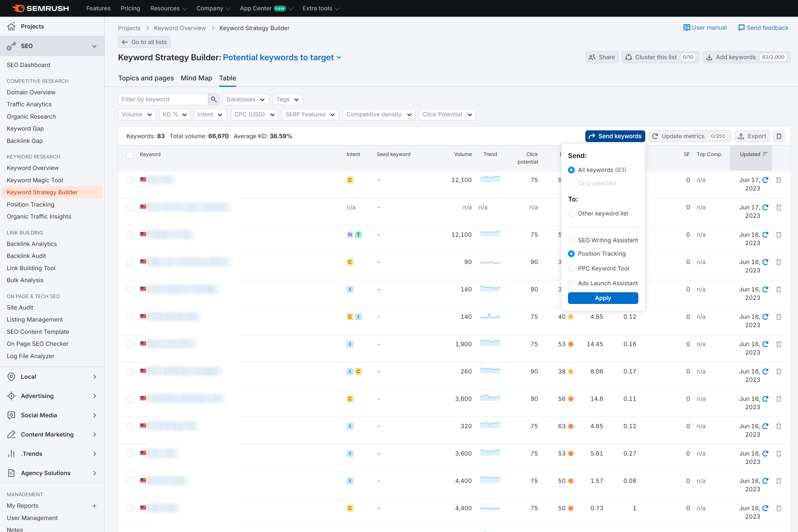
Task: Click the yellow KD dot beside 40
Action: [571, 317]
